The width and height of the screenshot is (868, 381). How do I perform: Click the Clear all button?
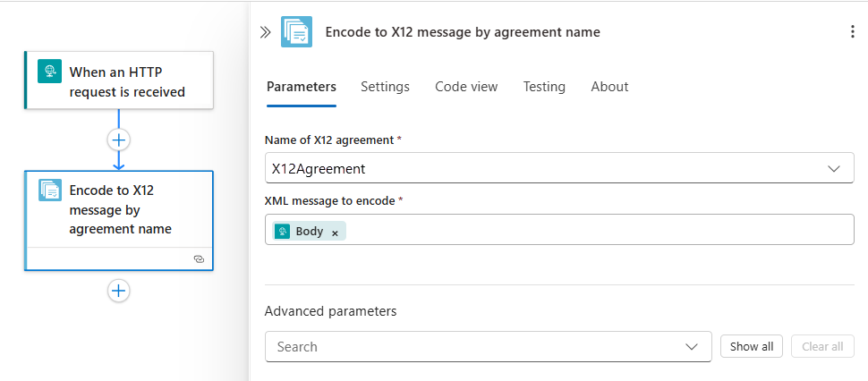point(822,346)
